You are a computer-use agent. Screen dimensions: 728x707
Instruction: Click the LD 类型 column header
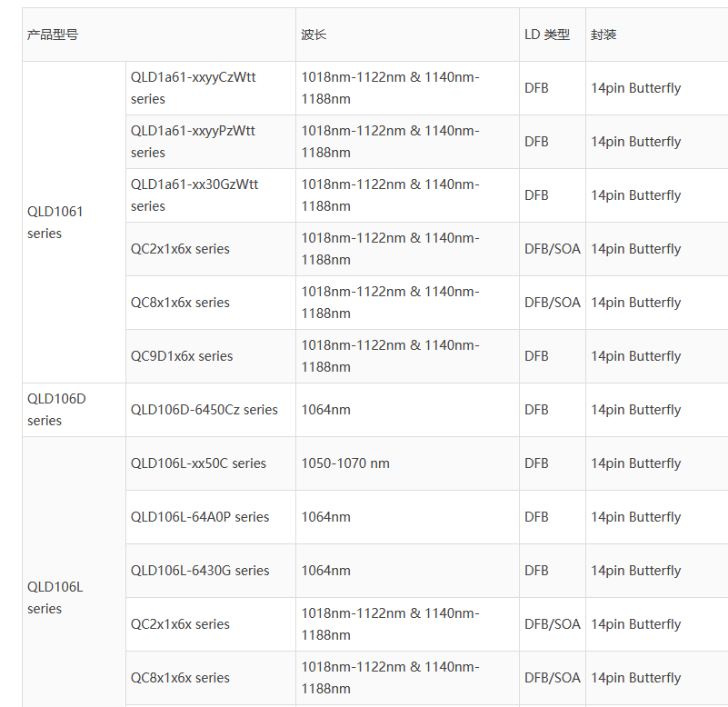coord(547,35)
